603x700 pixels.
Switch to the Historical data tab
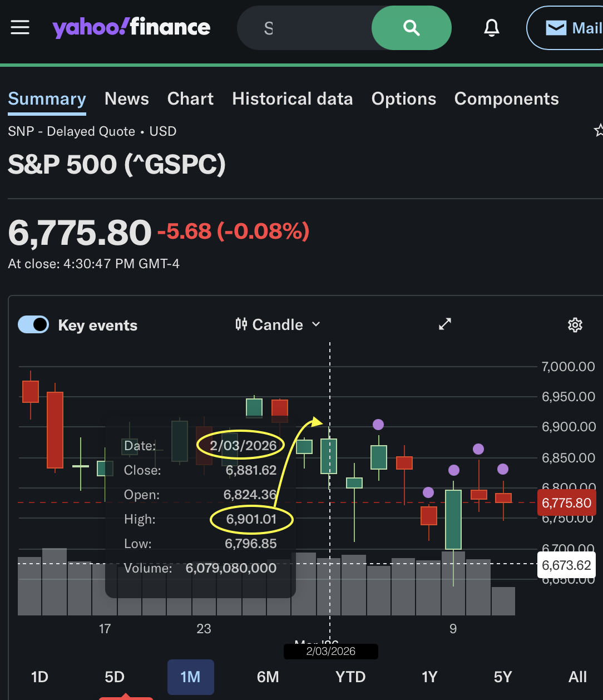point(292,99)
